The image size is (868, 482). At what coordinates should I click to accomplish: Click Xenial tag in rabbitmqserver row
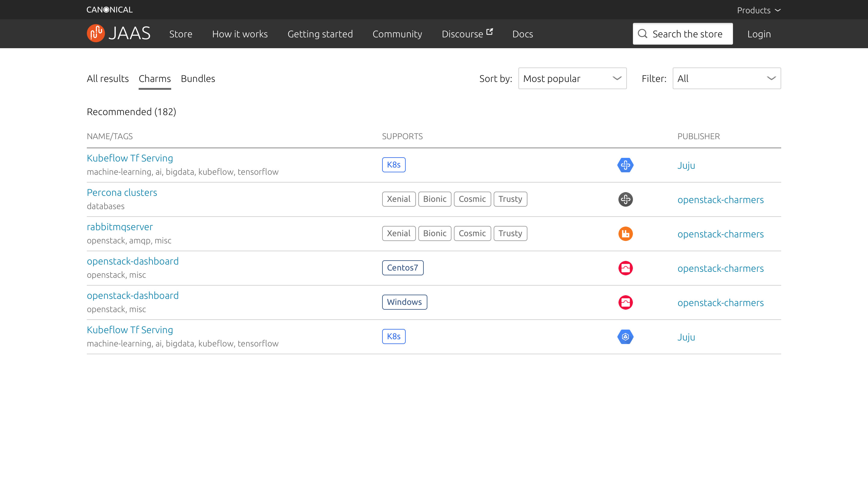point(399,233)
